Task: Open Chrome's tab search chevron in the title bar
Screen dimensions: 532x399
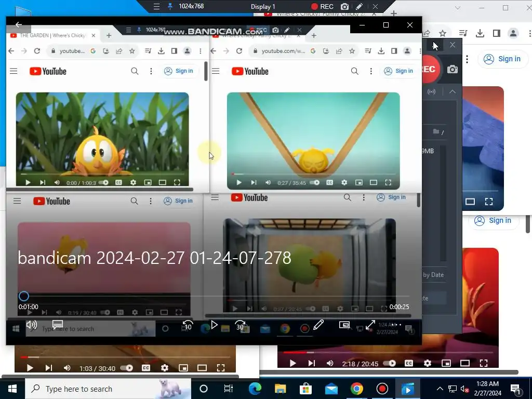Action: click(457, 7)
